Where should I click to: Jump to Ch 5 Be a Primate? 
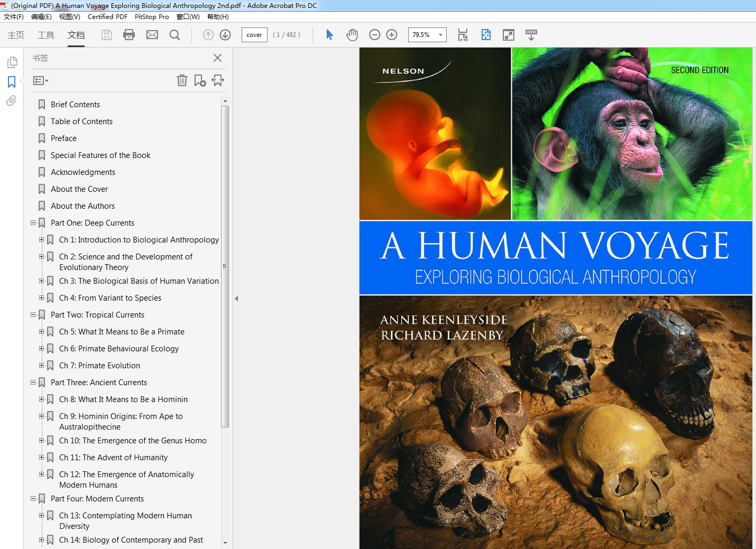click(x=122, y=332)
